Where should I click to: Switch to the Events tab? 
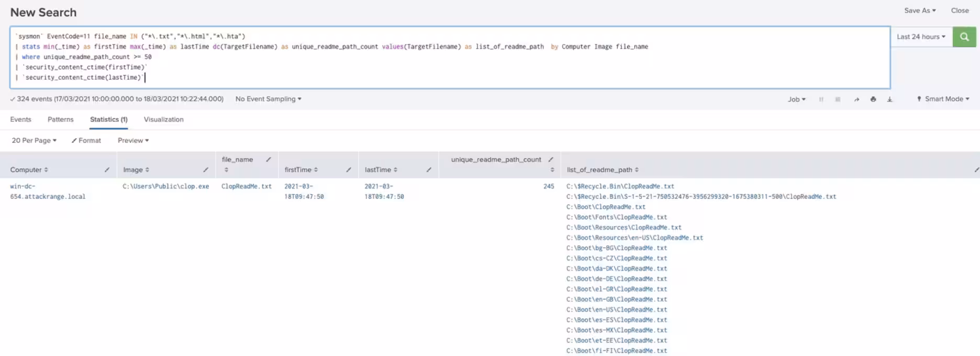(x=20, y=119)
